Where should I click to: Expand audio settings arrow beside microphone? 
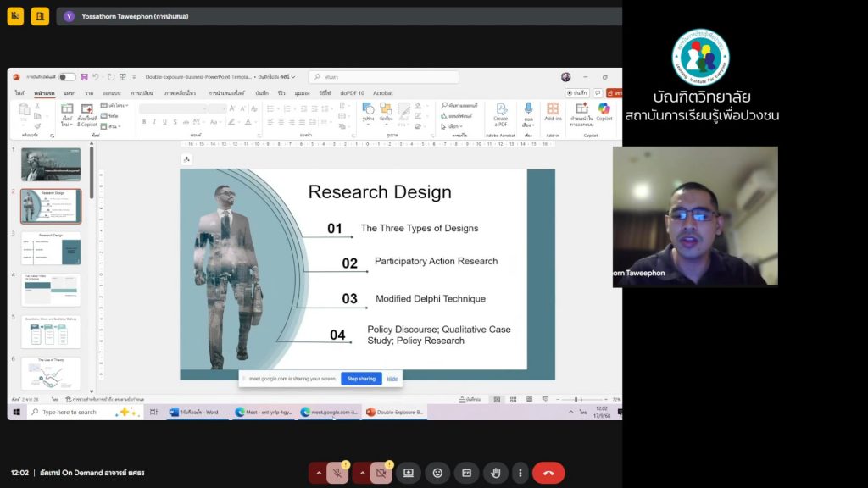tap(319, 473)
